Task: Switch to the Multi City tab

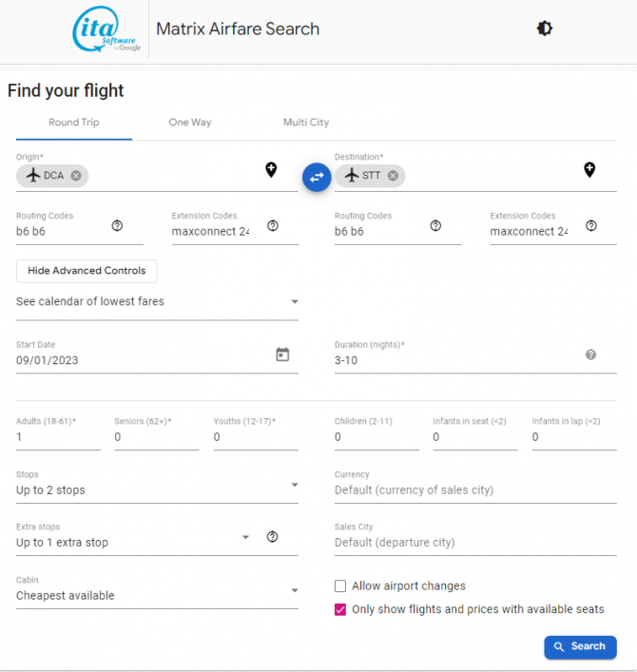Action: (x=306, y=123)
